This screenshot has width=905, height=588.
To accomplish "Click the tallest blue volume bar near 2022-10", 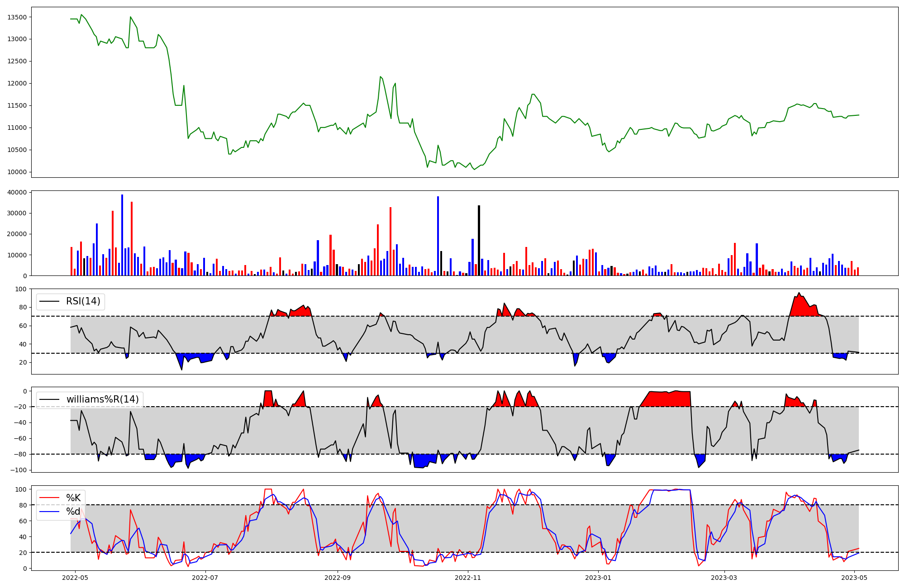I will [x=438, y=235].
